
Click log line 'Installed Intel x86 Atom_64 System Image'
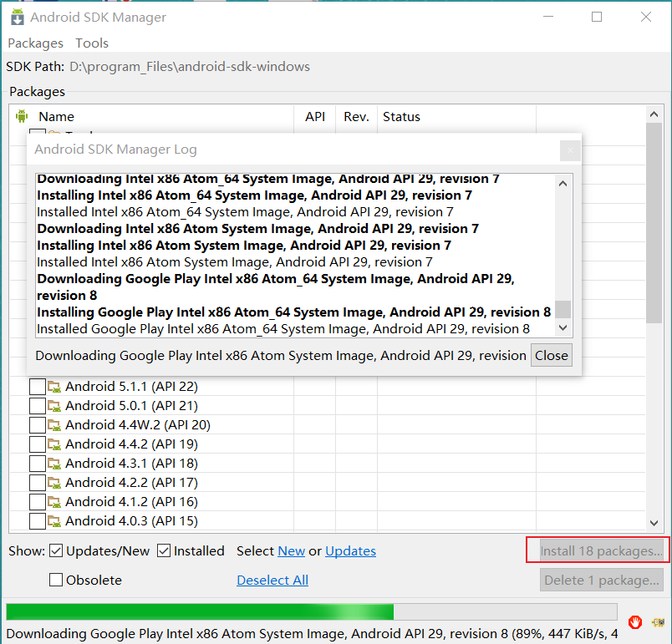coord(245,212)
